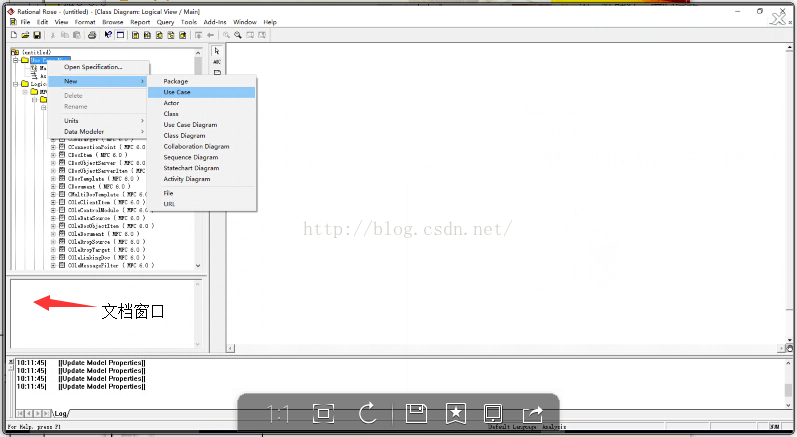Click the rotate image overlay icon
This screenshot has width=797, height=437.
(367, 413)
